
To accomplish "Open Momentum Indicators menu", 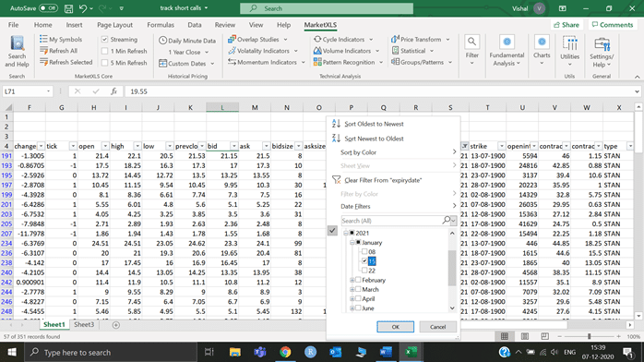I will point(267,62).
